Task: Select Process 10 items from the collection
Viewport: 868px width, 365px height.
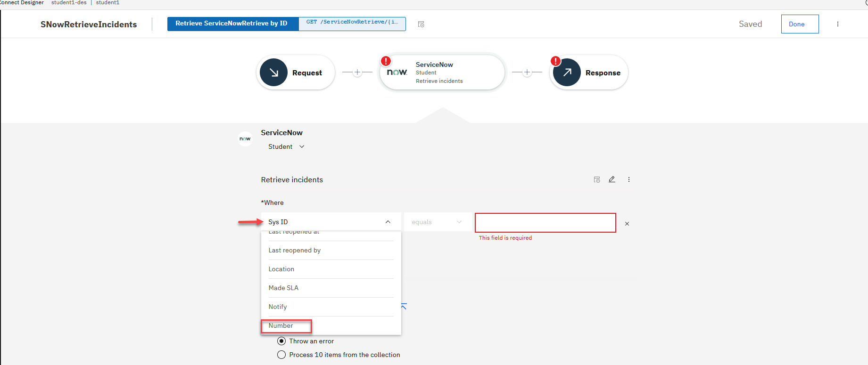Action: tap(281, 355)
